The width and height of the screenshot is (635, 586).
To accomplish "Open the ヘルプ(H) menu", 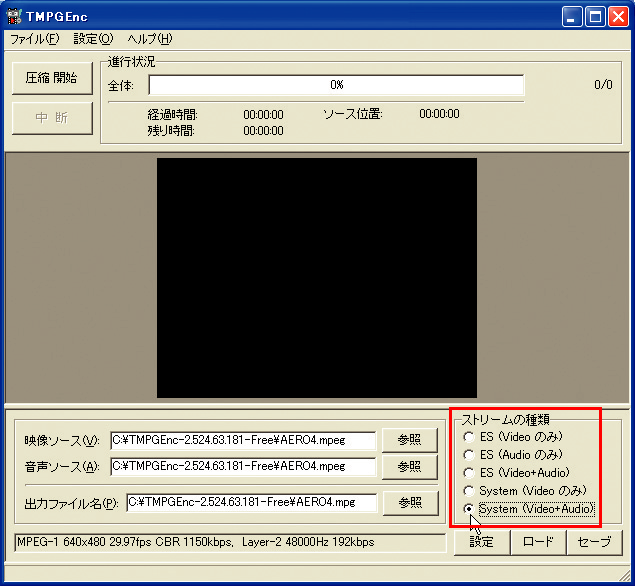I will coord(150,39).
